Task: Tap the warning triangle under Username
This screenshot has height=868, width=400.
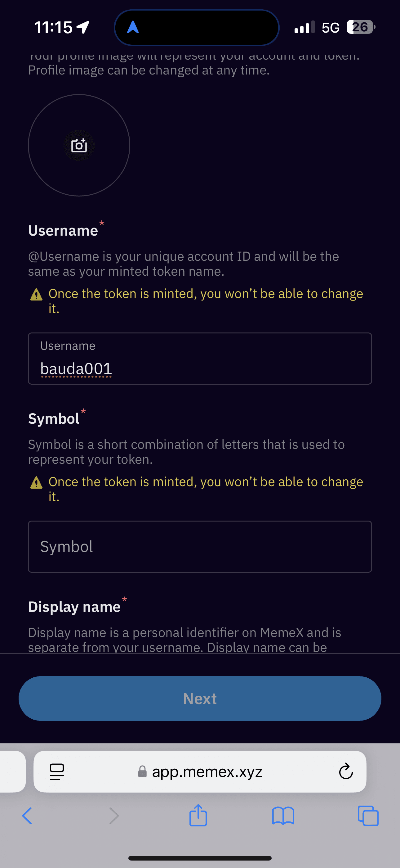Action: [36, 295]
